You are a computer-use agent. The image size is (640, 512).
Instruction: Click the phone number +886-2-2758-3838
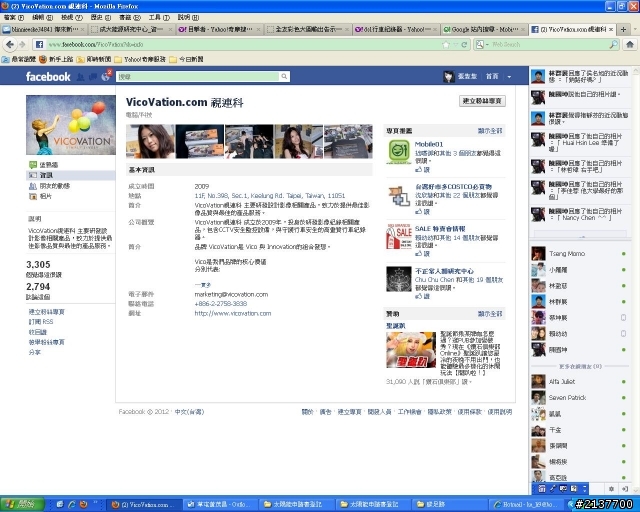pyautogui.click(x=220, y=304)
